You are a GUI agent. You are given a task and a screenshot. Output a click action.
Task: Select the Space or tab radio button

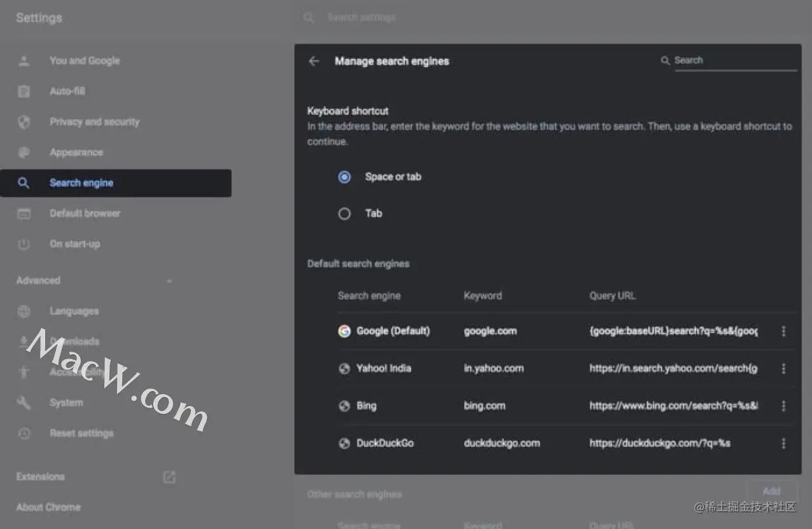tap(344, 177)
